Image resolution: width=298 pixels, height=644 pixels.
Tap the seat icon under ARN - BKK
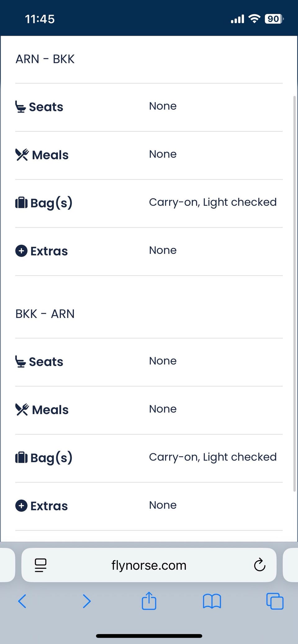pyautogui.click(x=20, y=107)
